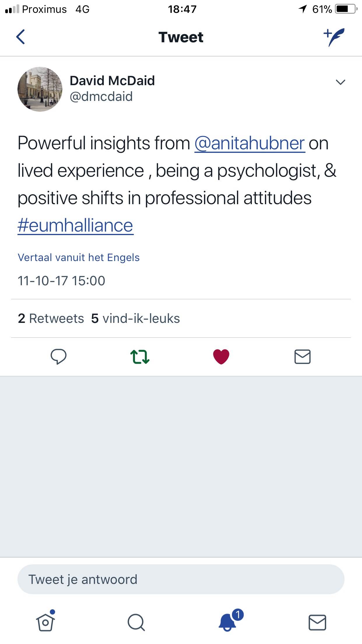Open the @anitahubner mention link

coord(249,143)
